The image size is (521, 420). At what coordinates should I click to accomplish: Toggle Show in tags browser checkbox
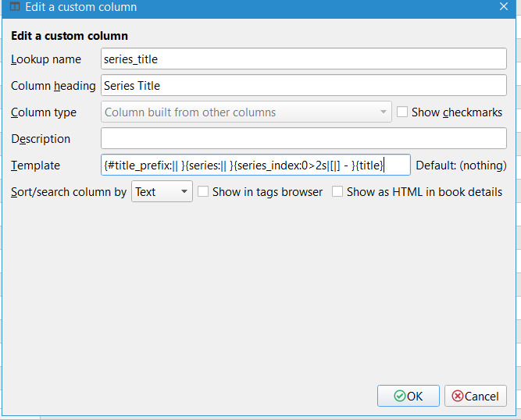click(x=203, y=191)
